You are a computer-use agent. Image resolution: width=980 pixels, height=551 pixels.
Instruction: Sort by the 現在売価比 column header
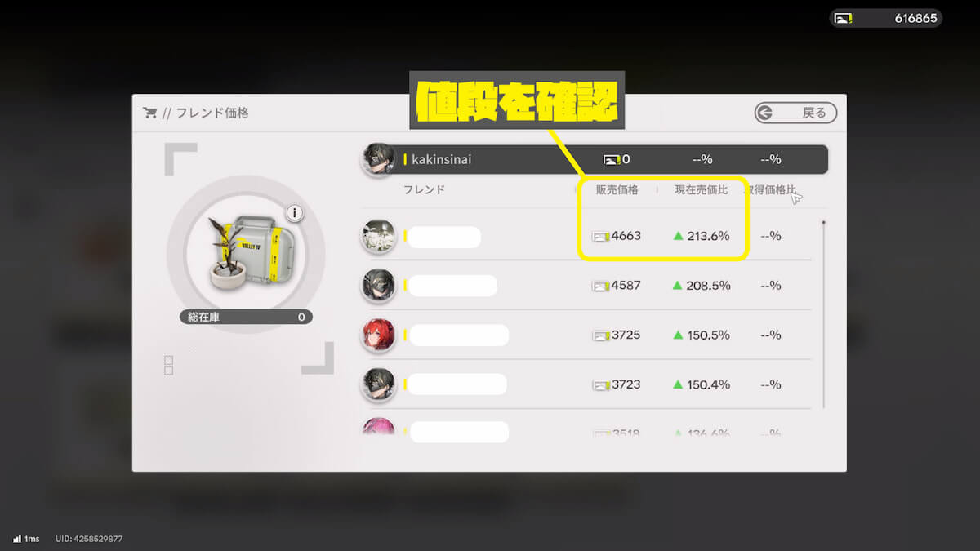click(702, 190)
